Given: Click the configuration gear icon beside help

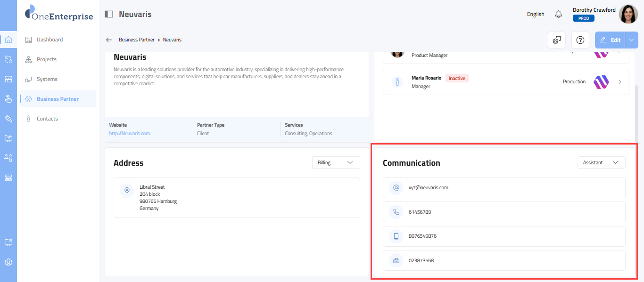Looking at the screenshot, I should click(557, 40).
